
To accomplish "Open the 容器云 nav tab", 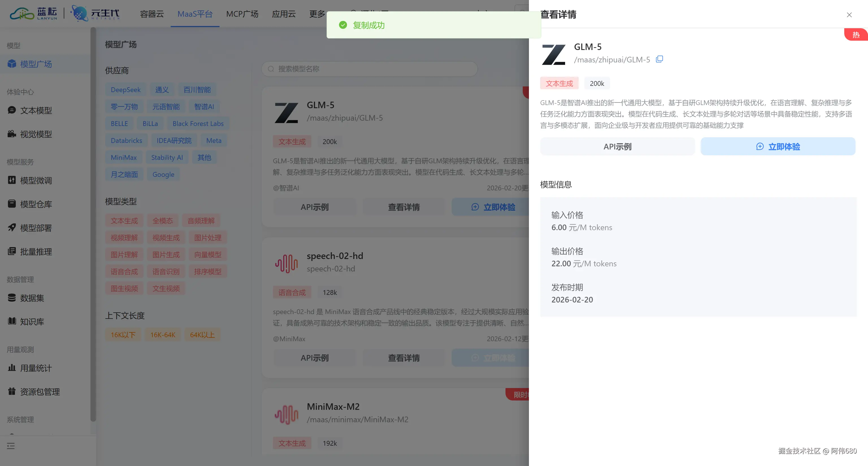I will pyautogui.click(x=152, y=14).
